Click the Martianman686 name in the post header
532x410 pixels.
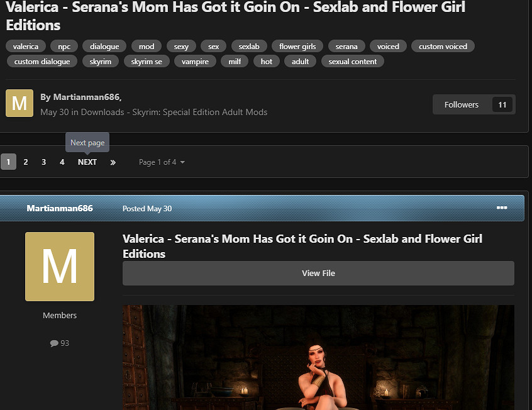pos(60,208)
